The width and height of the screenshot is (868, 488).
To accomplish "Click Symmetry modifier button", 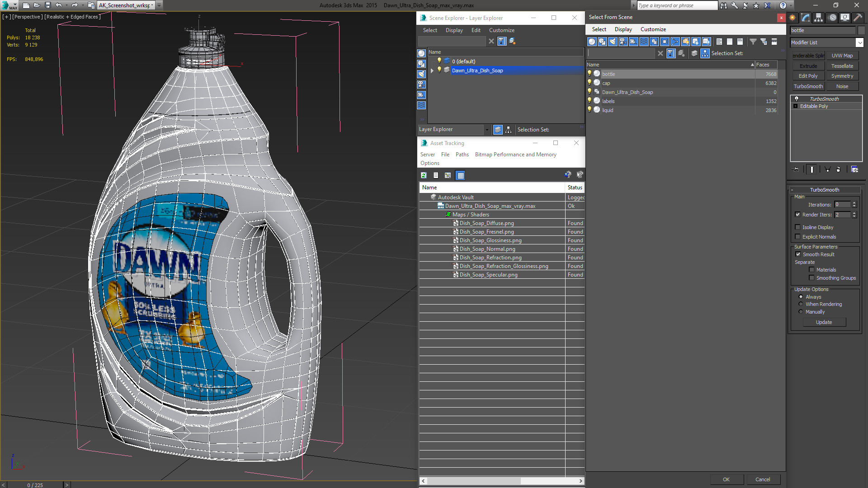I will (x=842, y=76).
